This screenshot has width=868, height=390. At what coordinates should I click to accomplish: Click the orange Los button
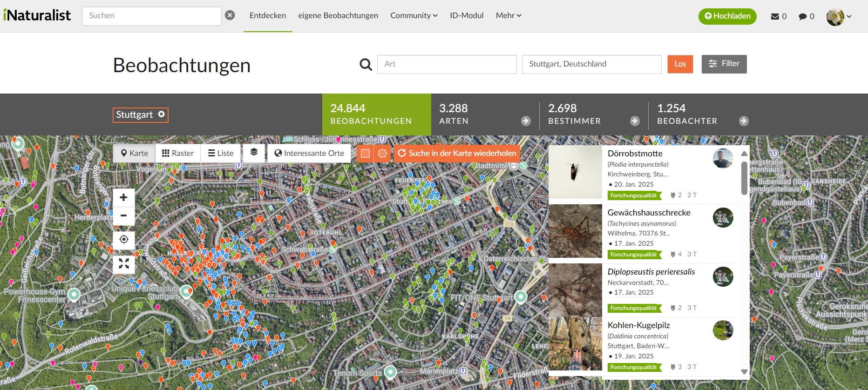point(680,64)
